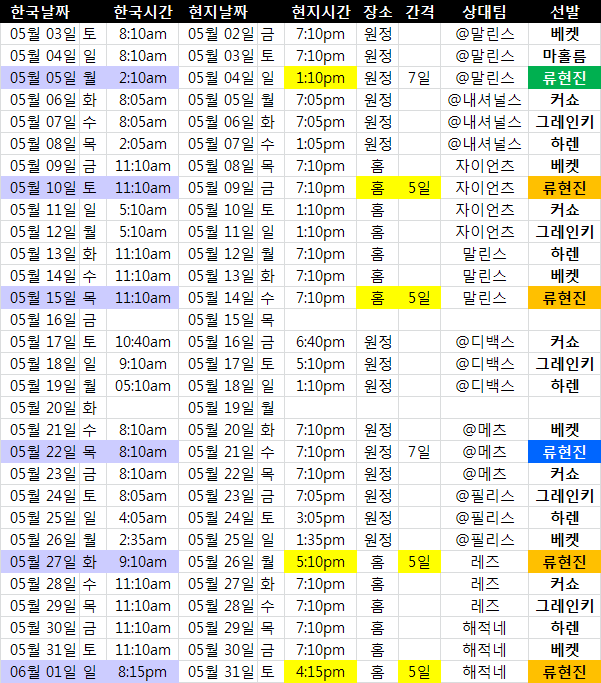Select the 5일 interval in 05월 15일 row
The width and height of the screenshot is (601, 683).
[x=419, y=298]
